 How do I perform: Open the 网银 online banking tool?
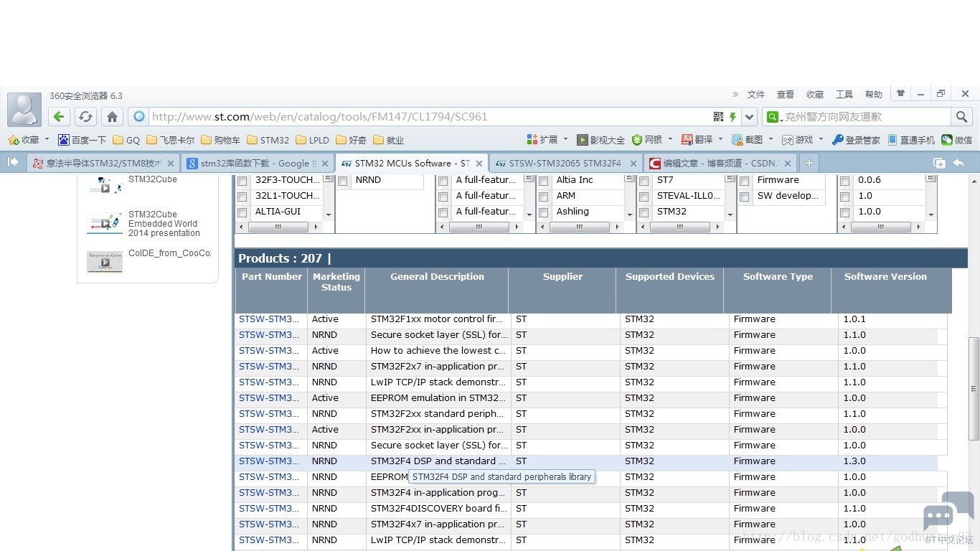coord(646,140)
